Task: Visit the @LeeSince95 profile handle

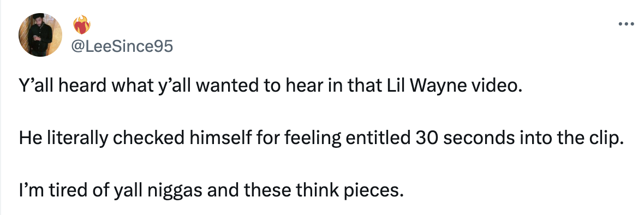Action: tap(122, 46)
